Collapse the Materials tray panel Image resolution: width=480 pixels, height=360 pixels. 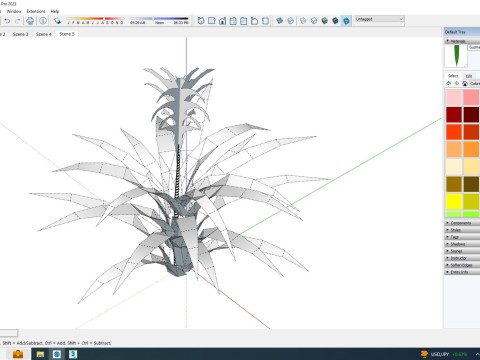[x=463, y=41]
